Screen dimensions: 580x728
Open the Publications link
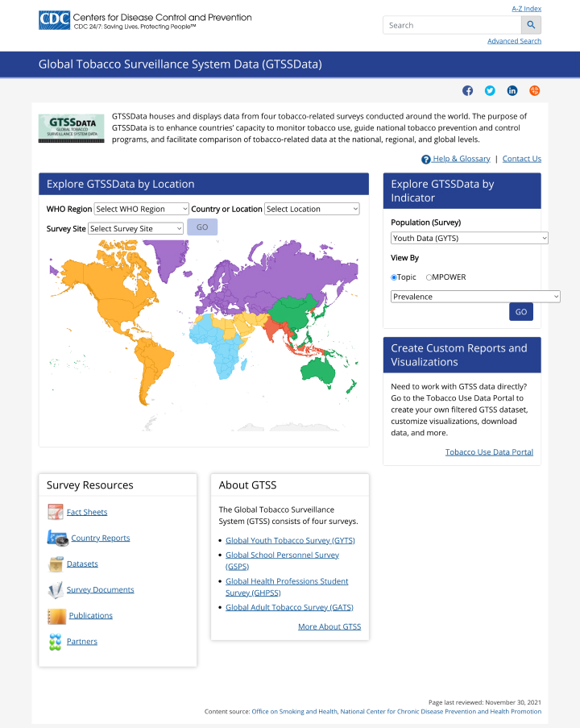(x=90, y=616)
